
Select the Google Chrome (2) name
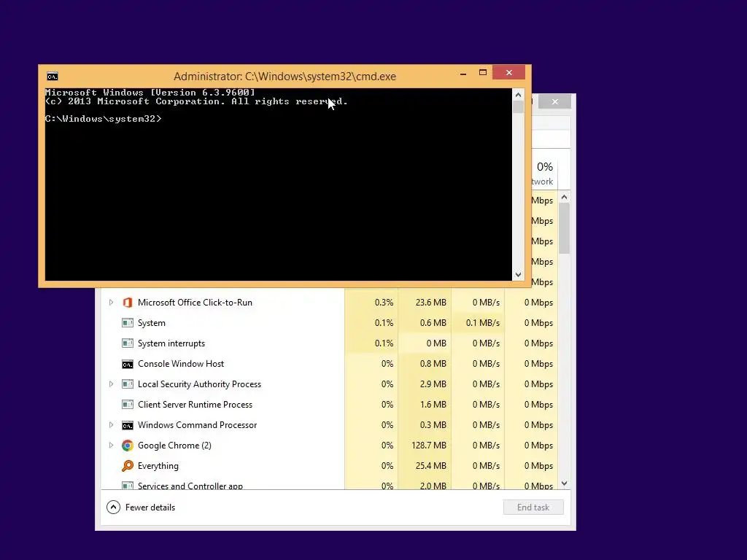[x=174, y=446]
